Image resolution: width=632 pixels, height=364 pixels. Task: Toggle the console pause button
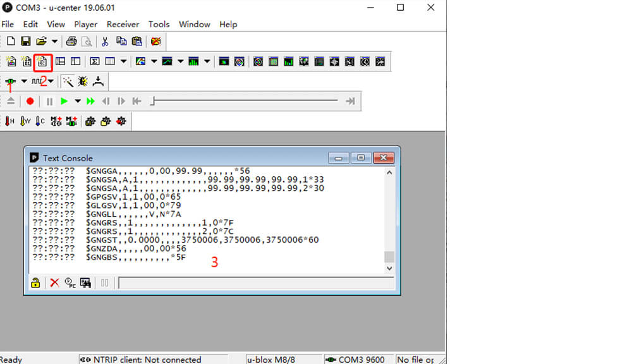tap(105, 282)
